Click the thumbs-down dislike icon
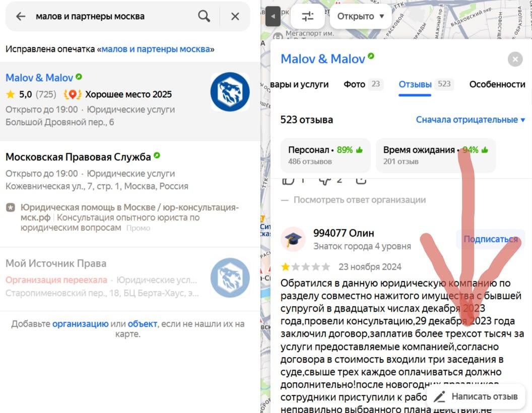This screenshot has width=532, height=413. click(325, 181)
